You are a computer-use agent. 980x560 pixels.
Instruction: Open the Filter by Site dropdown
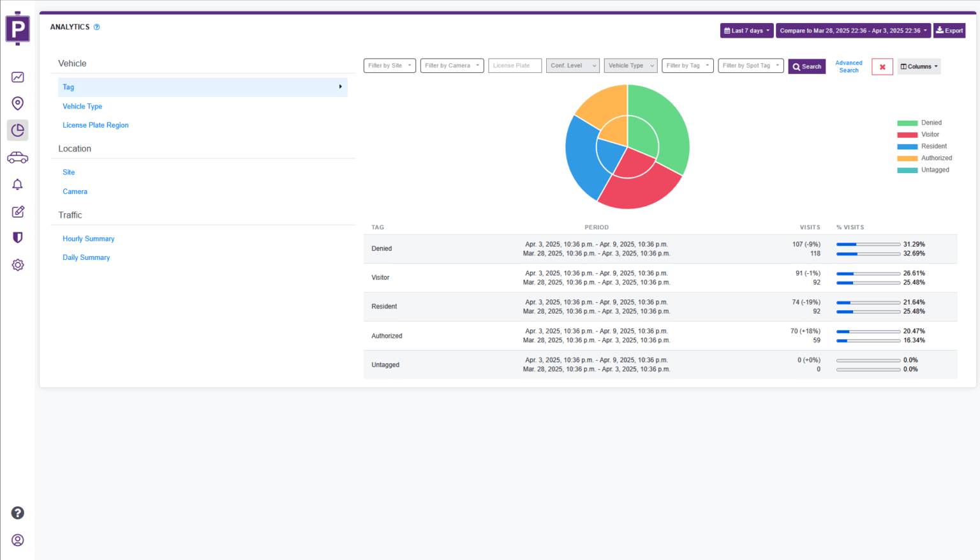pyautogui.click(x=390, y=66)
